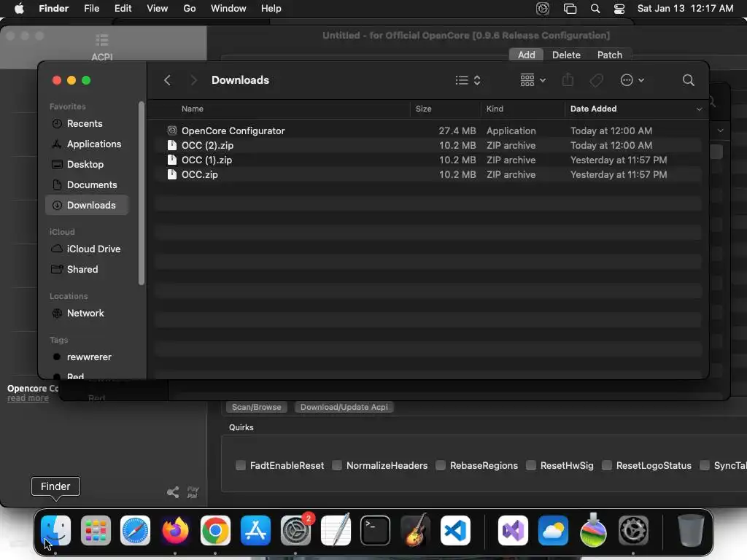The width and height of the screenshot is (747, 560).
Task: Enable the NormalizeHeaders quirk checkbox
Action: click(337, 465)
